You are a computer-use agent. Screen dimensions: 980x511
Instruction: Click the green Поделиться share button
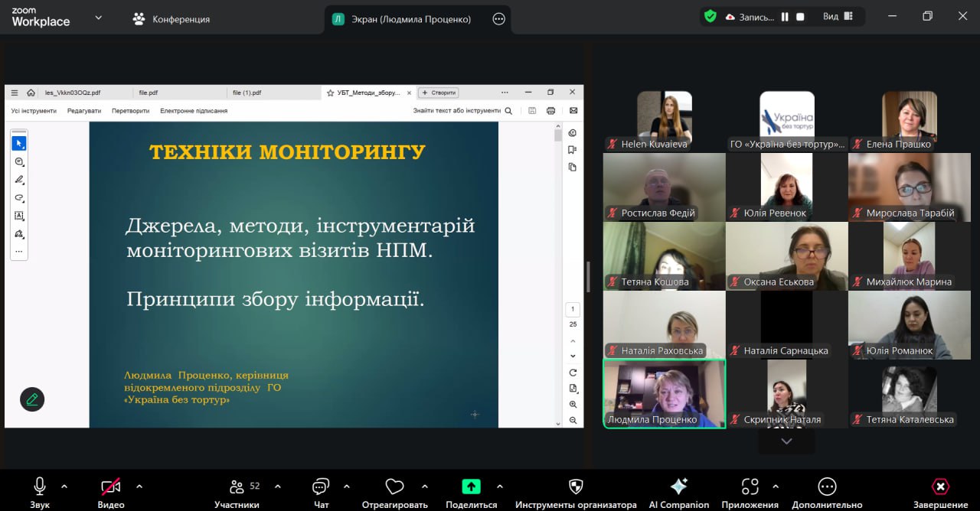(x=471, y=487)
